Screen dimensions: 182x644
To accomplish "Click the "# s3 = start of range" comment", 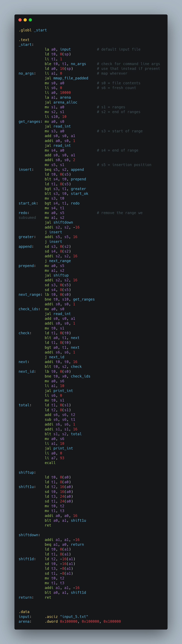I will [x=120, y=131].
